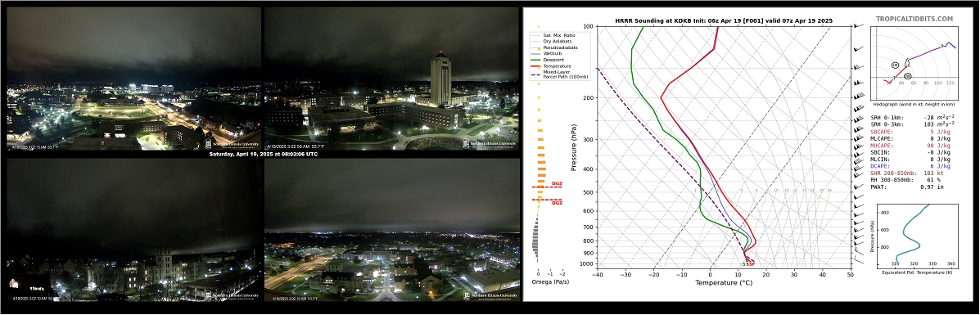Open the TROPICALTIDBITS.COM site label
This screenshot has height=315, width=980.
click(x=914, y=20)
